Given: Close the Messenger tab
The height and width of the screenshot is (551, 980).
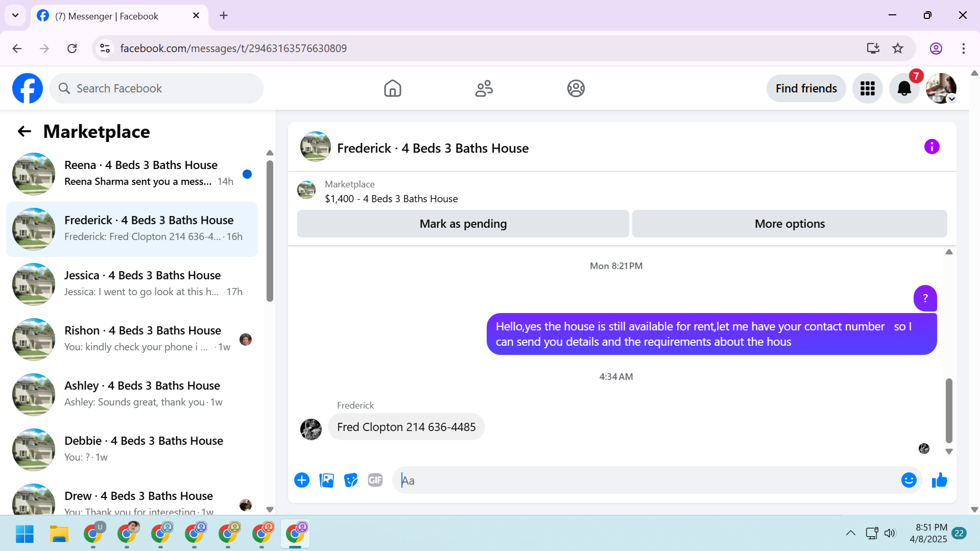Looking at the screenshot, I should [196, 16].
